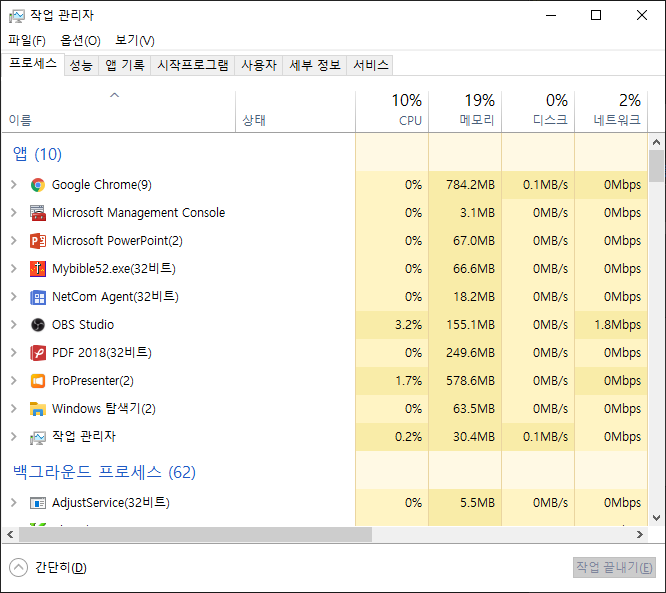The height and width of the screenshot is (593, 666).
Task: Click the AdjustService process icon
Action: pyautogui.click(x=38, y=503)
